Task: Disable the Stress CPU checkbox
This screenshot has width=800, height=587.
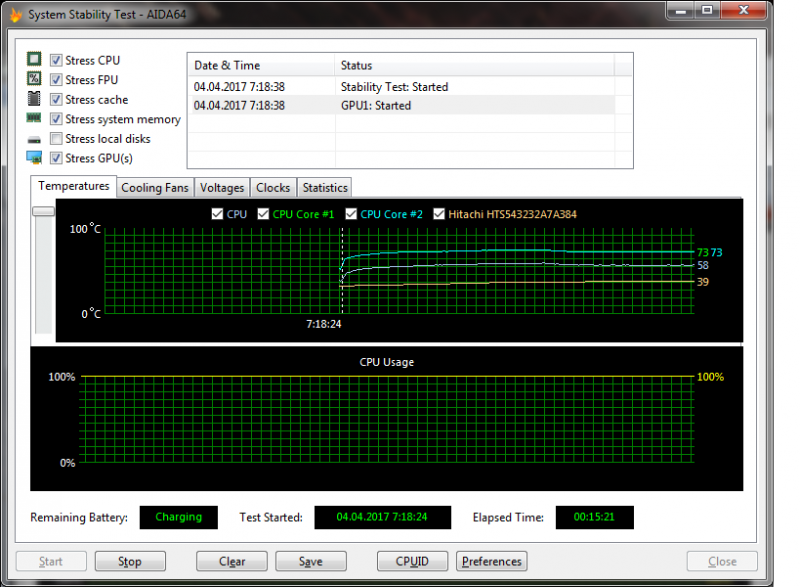Action: [x=56, y=61]
